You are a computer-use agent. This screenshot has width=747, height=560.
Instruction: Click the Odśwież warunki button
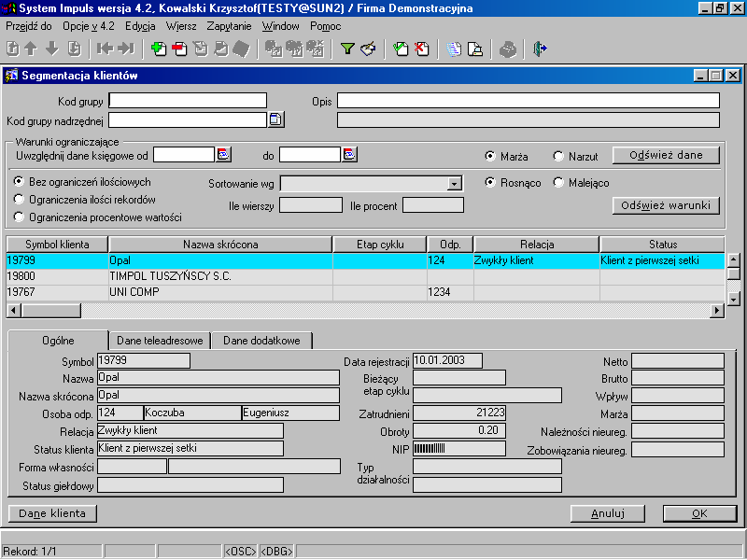click(666, 205)
